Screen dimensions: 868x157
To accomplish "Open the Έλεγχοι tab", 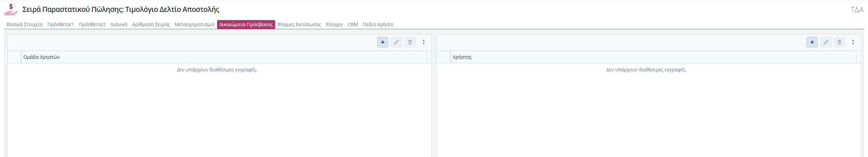I will pyautogui.click(x=334, y=24).
